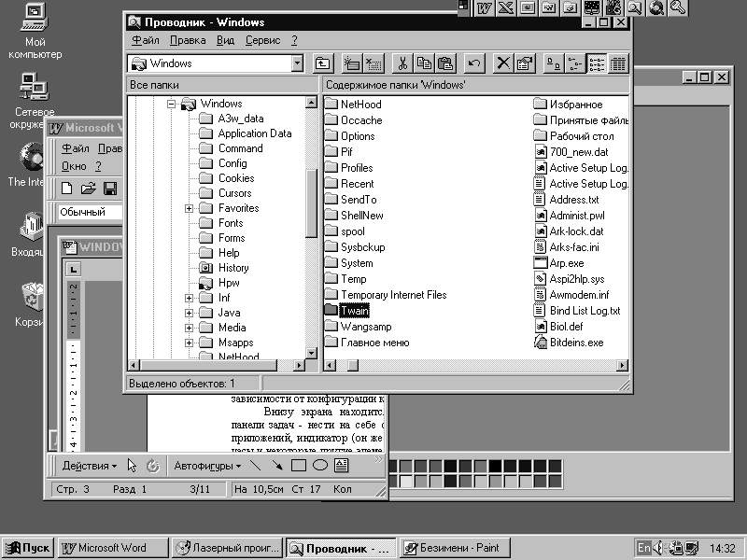Click Disconnect Network Drive toolbar icon
The image size is (747, 560).
pos(374,63)
